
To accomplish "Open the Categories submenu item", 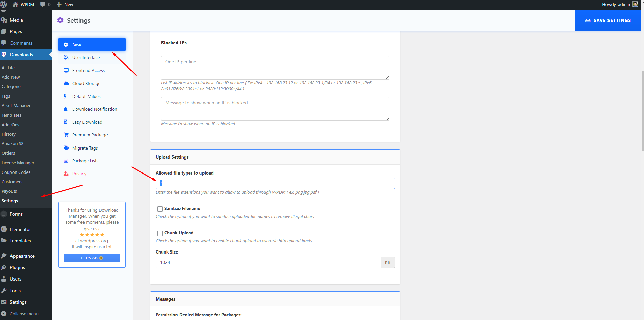I will (12, 86).
